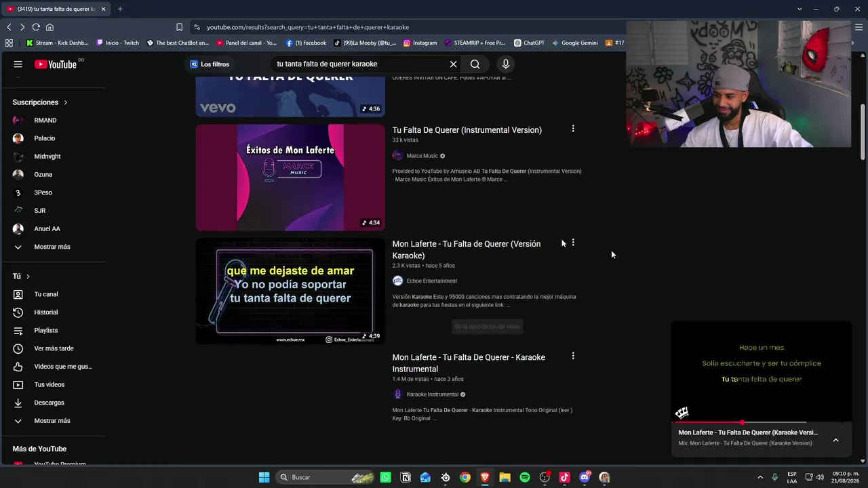The image size is (868, 488).
Task: Open Discord from the taskbar
Action: point(585,477)
